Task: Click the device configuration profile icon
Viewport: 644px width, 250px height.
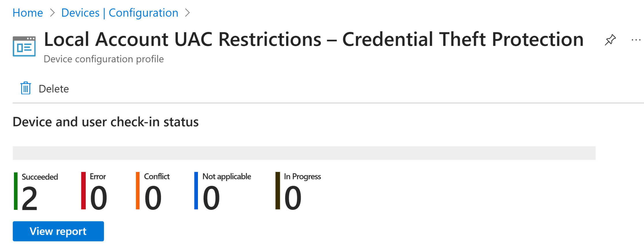Action: pyautogui.click(x=24, y=46)
